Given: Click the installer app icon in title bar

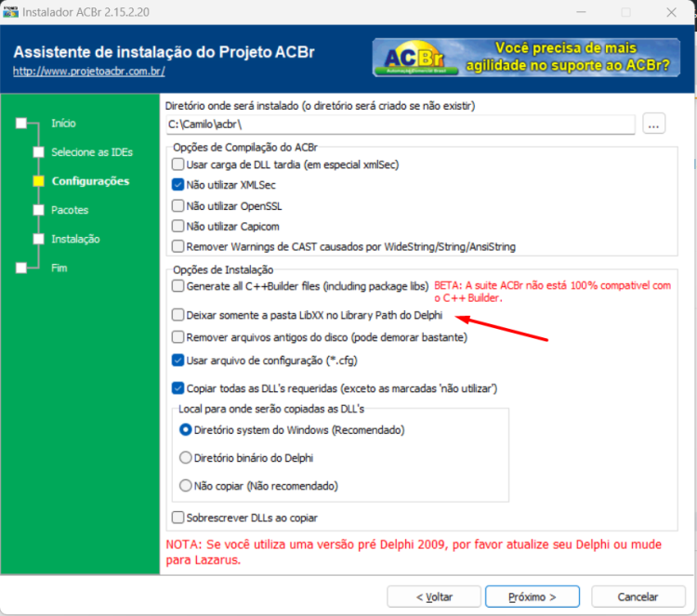Looking at the screenshot, I should [x=10, y=12].
